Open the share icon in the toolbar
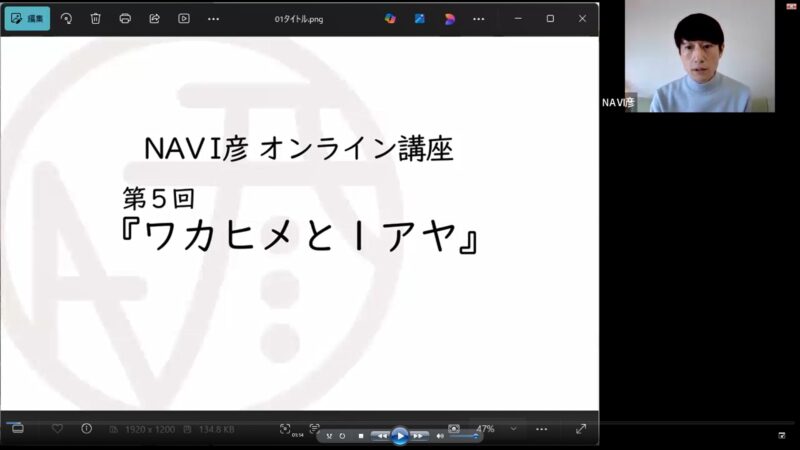The image size is (800, 450). coord(154,18)
